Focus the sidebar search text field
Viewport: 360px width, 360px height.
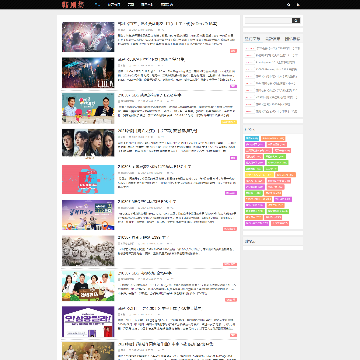pyautogui.click(x=268, y=21)
